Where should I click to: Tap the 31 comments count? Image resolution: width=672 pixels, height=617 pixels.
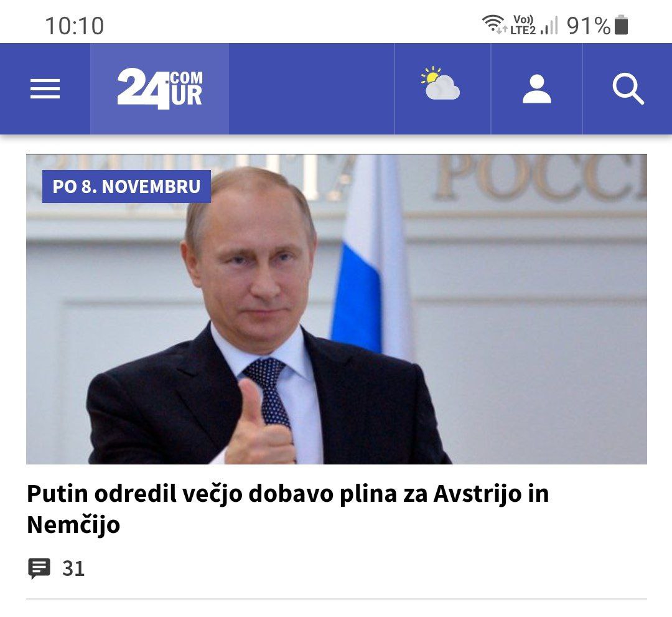[73, 568]
